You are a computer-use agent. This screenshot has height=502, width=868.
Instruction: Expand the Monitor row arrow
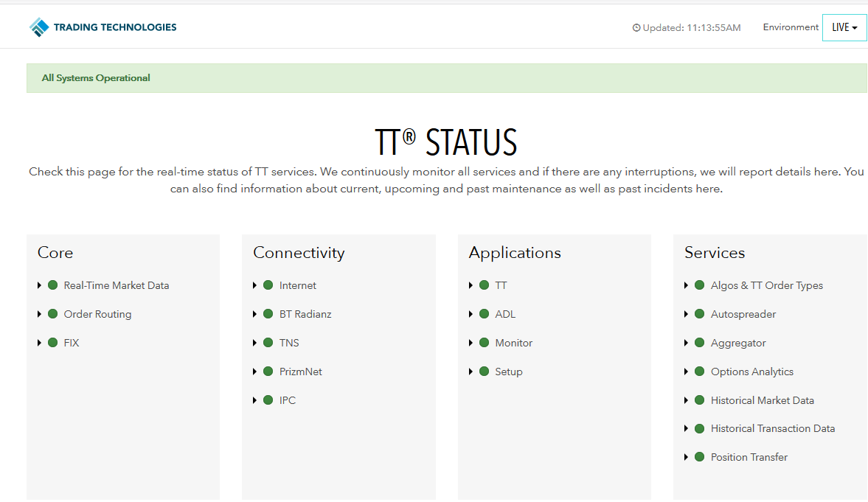tap(471, 344)
